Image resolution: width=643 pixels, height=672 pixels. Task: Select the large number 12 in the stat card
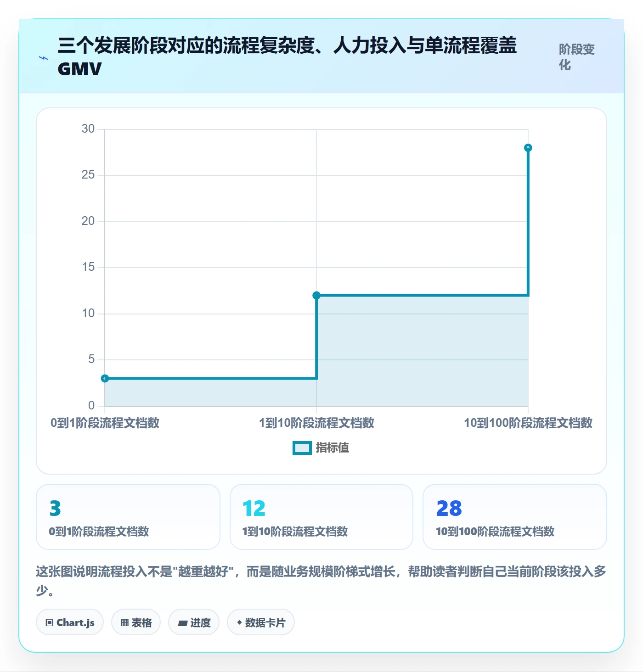254,509
